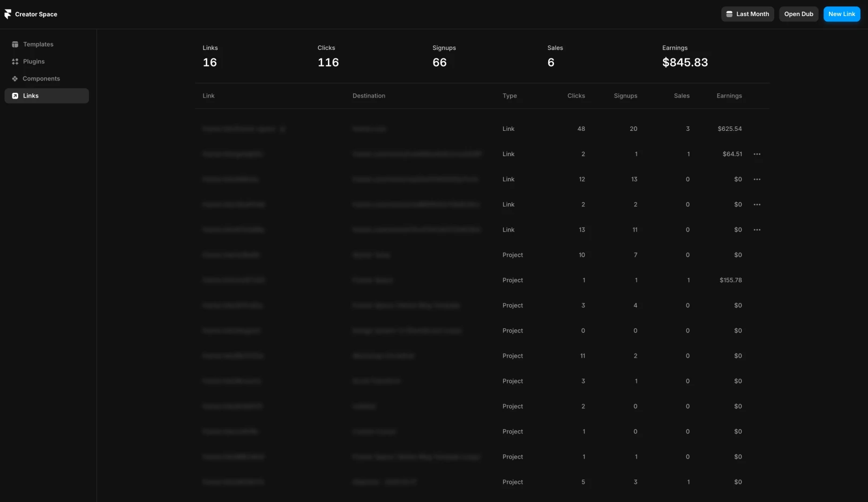Click the Signups total value 66

(x=439, y=63)
